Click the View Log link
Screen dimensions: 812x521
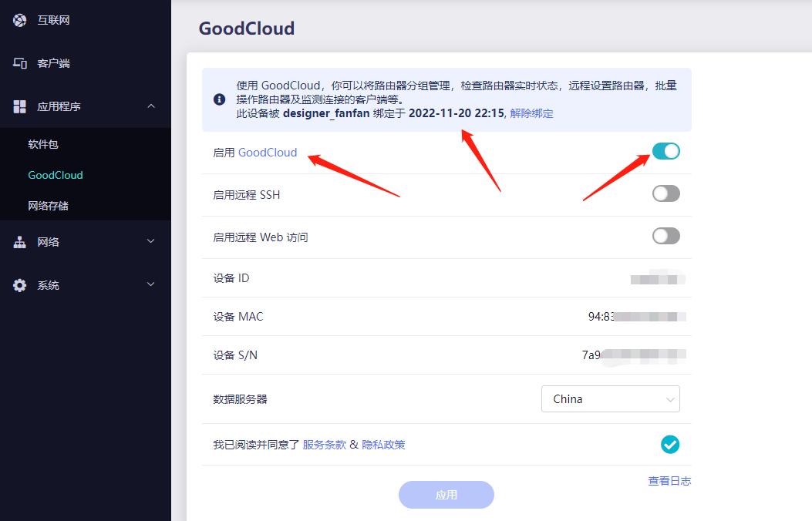(669, 480)
